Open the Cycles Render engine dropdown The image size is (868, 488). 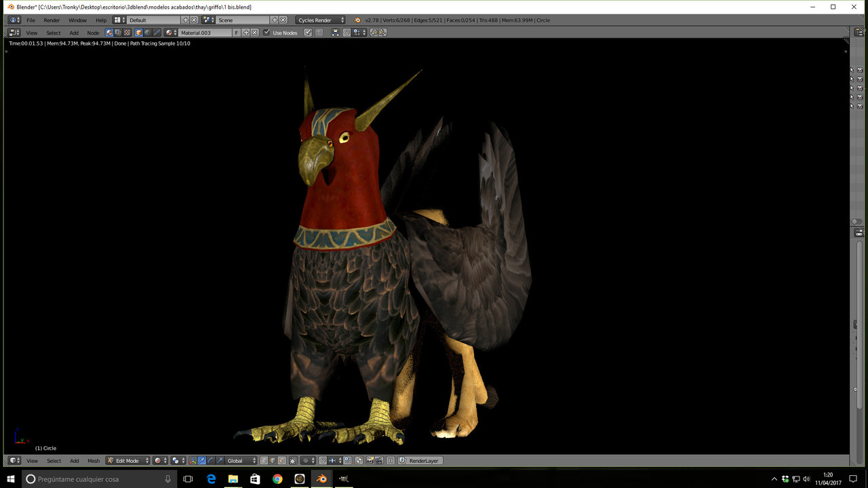pyautogui.click(x=320, y=20)
